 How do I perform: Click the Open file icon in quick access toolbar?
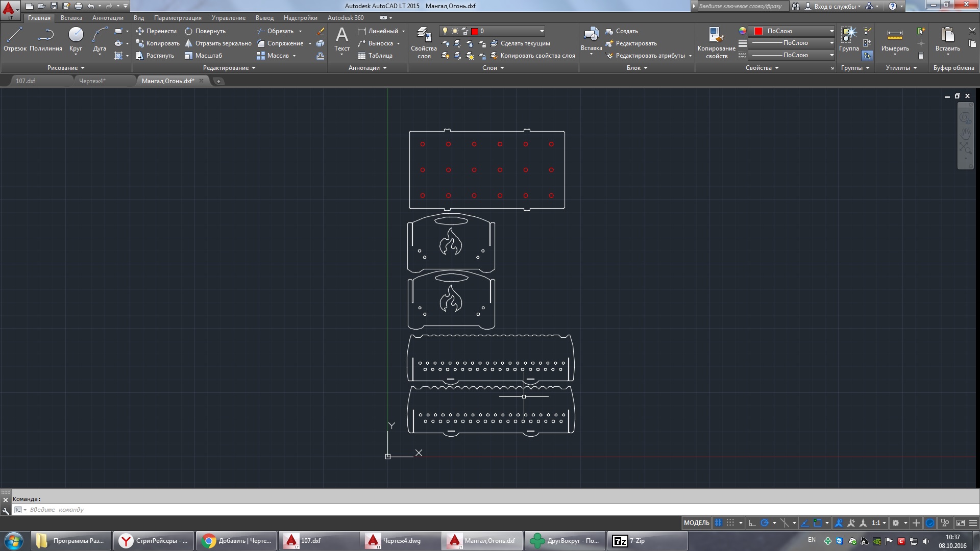(x=42, y=6)
